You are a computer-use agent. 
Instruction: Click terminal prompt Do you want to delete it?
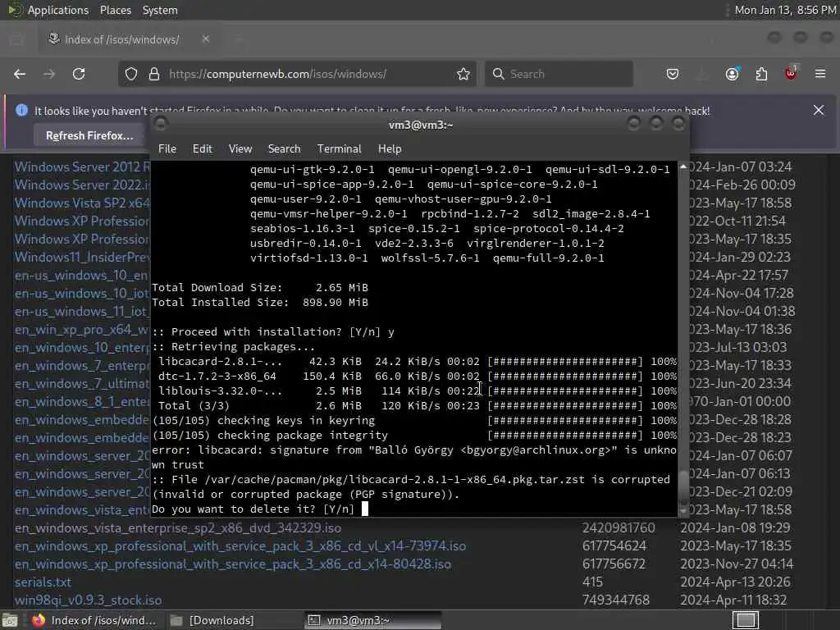click(x=253, y=509)
